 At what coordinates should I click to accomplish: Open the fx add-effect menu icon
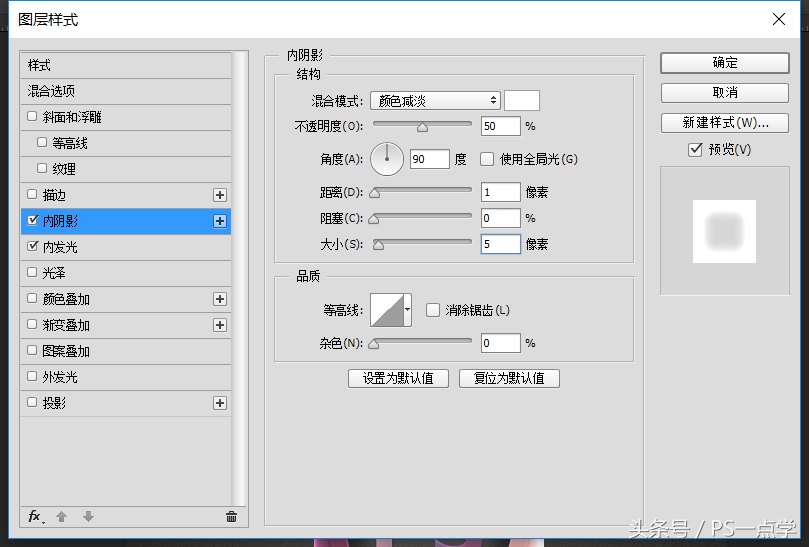(35, 517)
